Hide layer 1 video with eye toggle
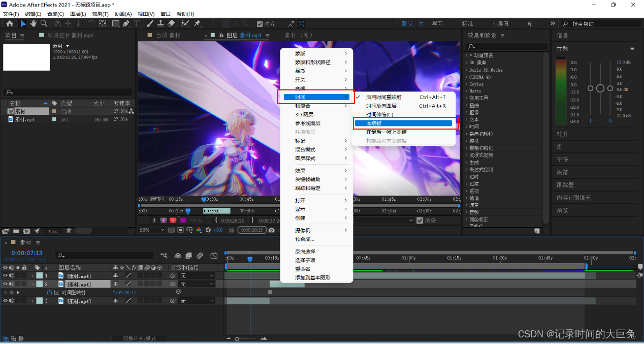 tap(6, 276)
